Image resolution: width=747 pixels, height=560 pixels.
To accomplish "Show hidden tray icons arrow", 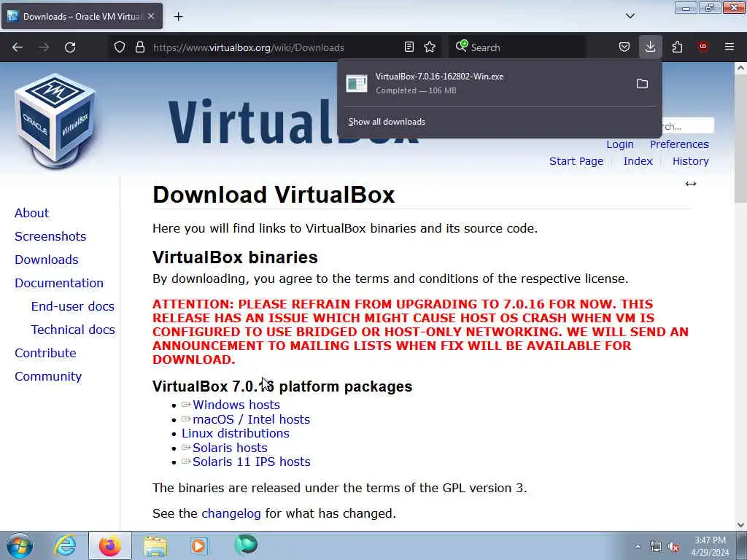I will (x=638, y=546).
